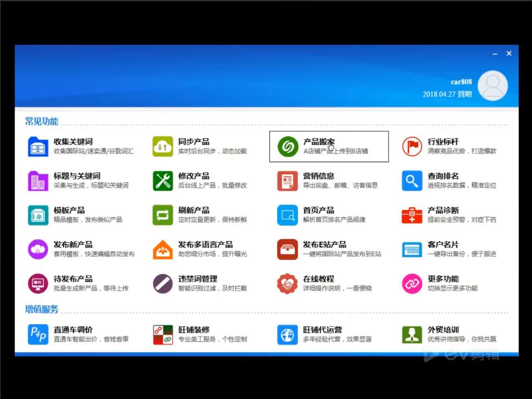Image resolution: width=532 pixels, height=399 pixels.
Task: Click the 违禁词管理 slash circle icon
Action: (163, 284)
